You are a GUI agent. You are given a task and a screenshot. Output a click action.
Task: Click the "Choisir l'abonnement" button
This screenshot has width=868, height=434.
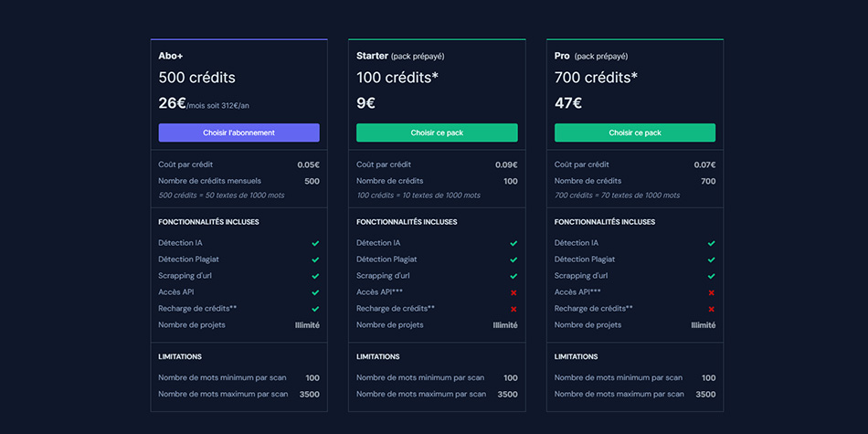tap(238, 132)
